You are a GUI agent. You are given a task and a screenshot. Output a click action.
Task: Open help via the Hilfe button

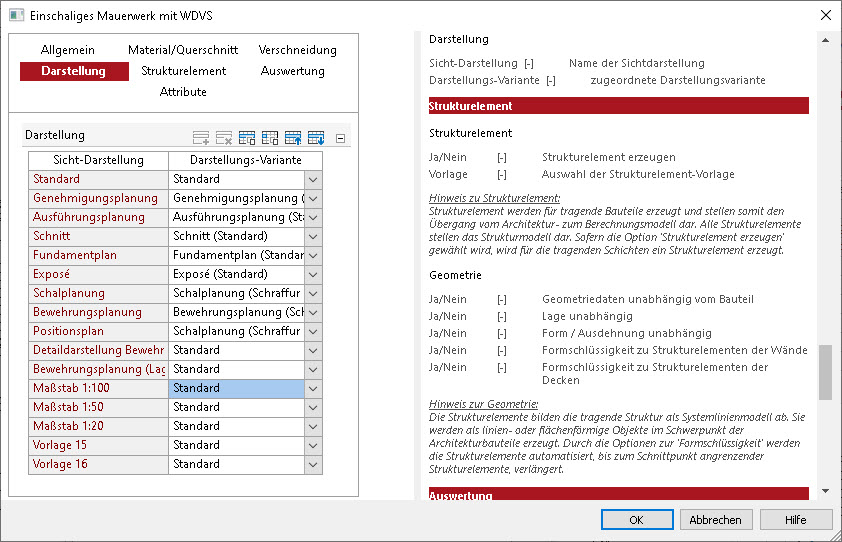796,519
